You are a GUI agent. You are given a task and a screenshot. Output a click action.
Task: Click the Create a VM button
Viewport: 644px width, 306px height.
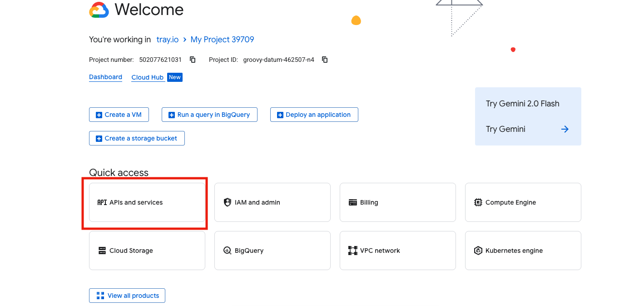[119, 114]
